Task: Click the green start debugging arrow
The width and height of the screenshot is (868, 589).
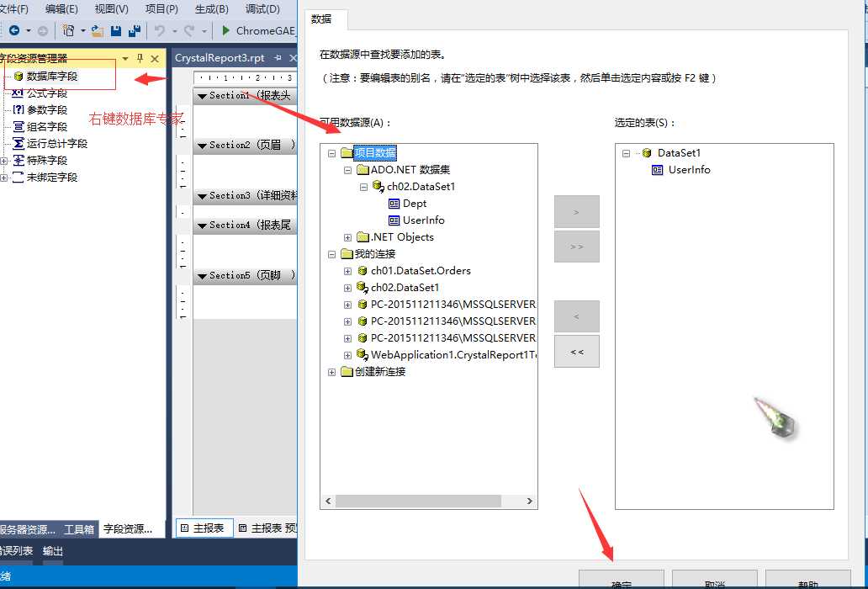Action: tap(225, 30)
